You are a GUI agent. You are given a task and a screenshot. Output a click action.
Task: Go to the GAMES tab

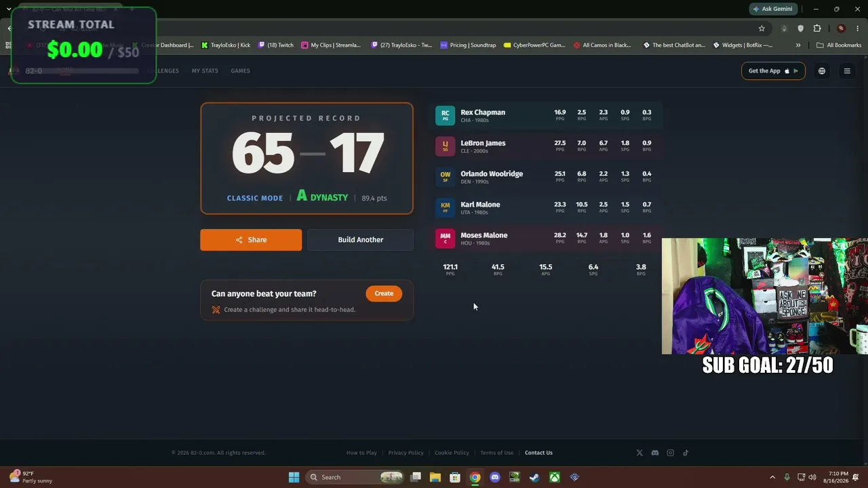240,70
